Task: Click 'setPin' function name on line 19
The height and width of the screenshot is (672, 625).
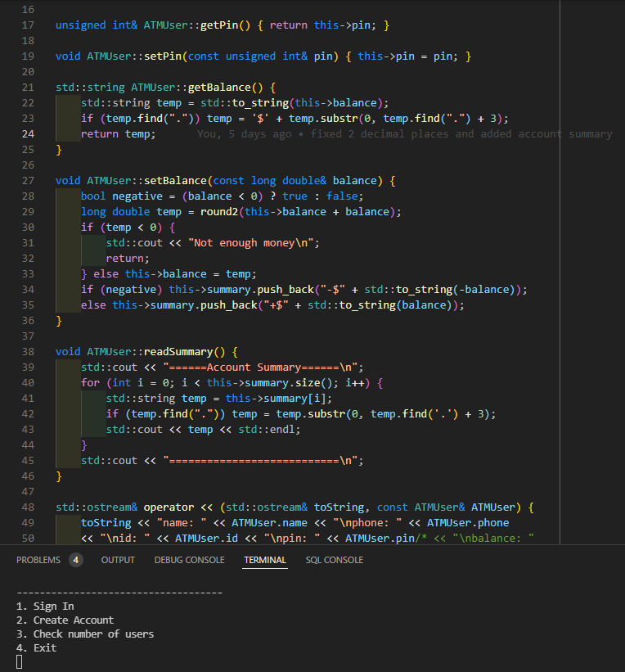Action: (163, 56)
